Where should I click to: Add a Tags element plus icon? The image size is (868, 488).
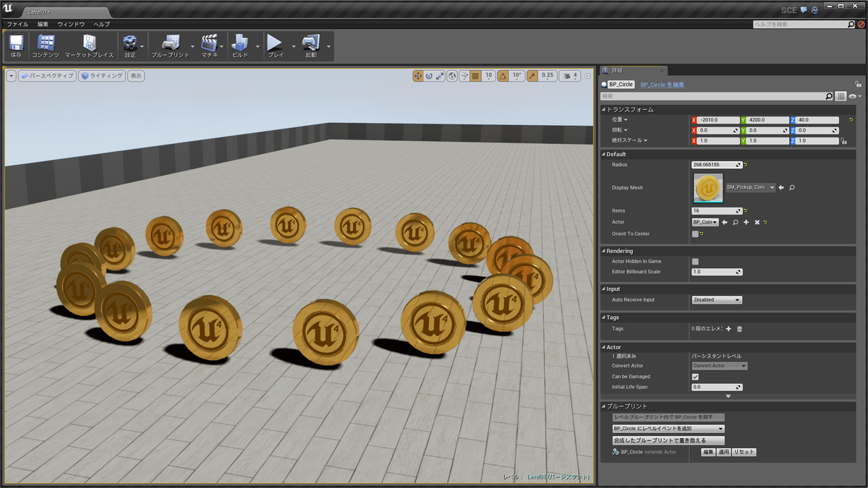(x=728, y=329)
